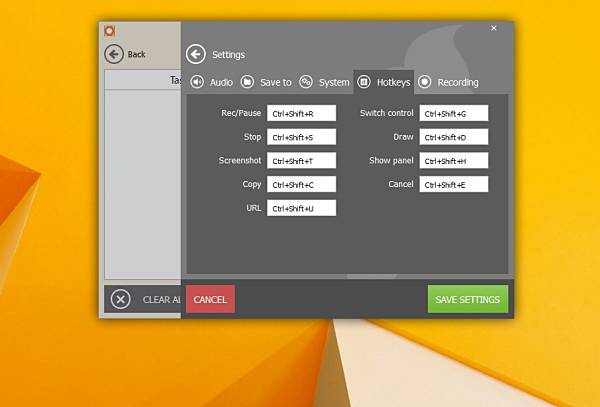Click the Audio speaker icon
This screenshot has height=407, width=600.
[x=197, y=82]
